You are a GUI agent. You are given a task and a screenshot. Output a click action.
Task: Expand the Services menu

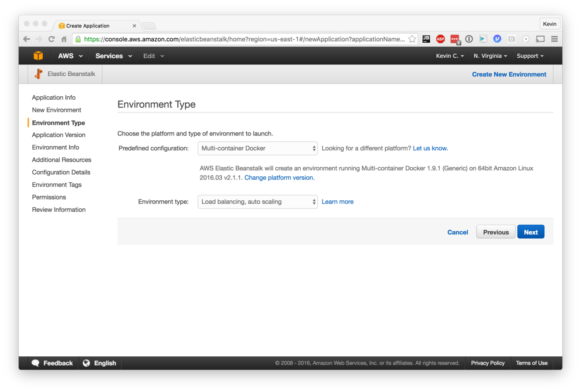pos(113,56)
